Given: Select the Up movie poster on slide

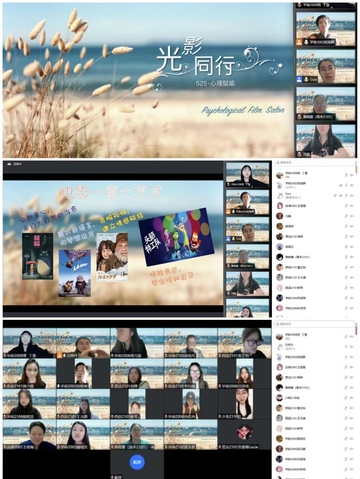Looking at the screenshot, I should click(x=75, y=273).
